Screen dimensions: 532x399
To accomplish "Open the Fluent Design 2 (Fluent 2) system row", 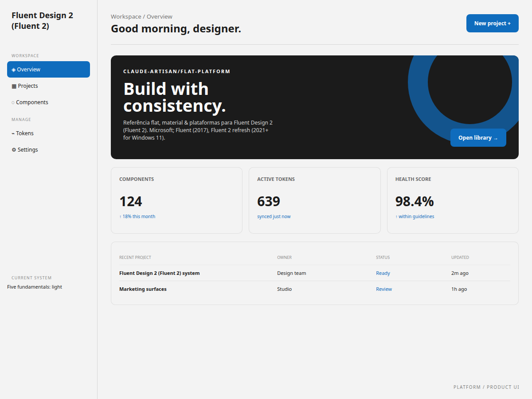I will tap(315, 273).
